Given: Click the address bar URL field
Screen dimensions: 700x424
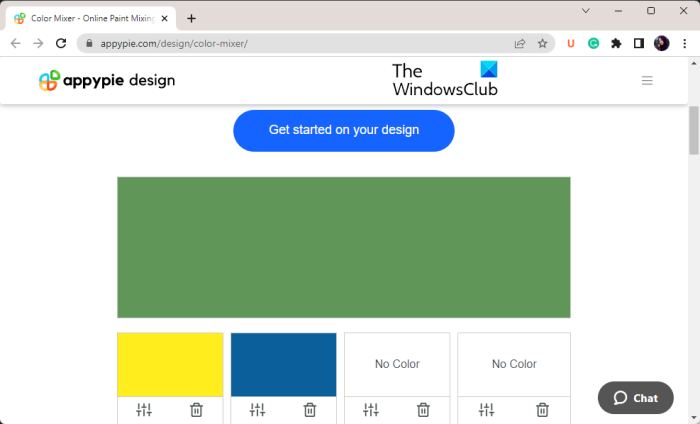Looking at the screenshot, I should 300,44.
